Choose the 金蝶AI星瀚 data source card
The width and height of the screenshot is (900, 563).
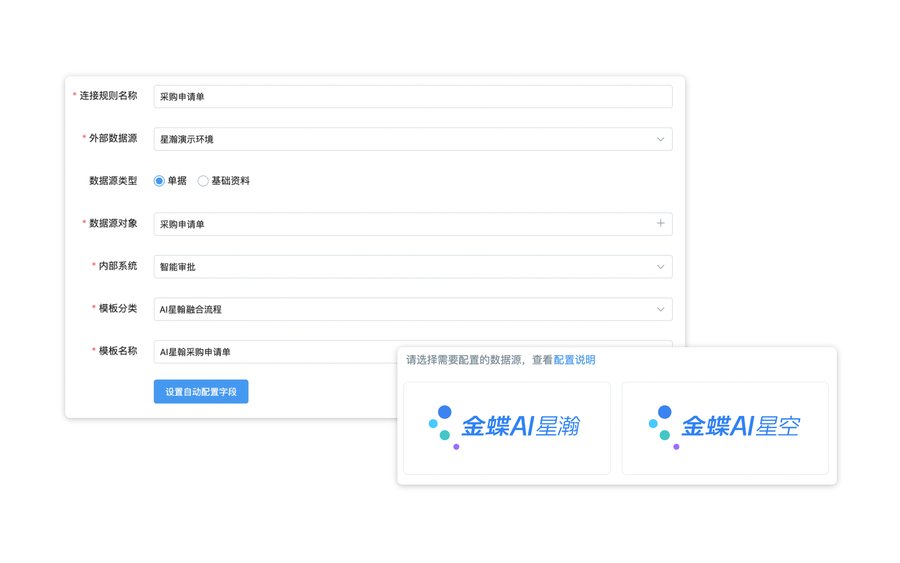pos(507,428)
